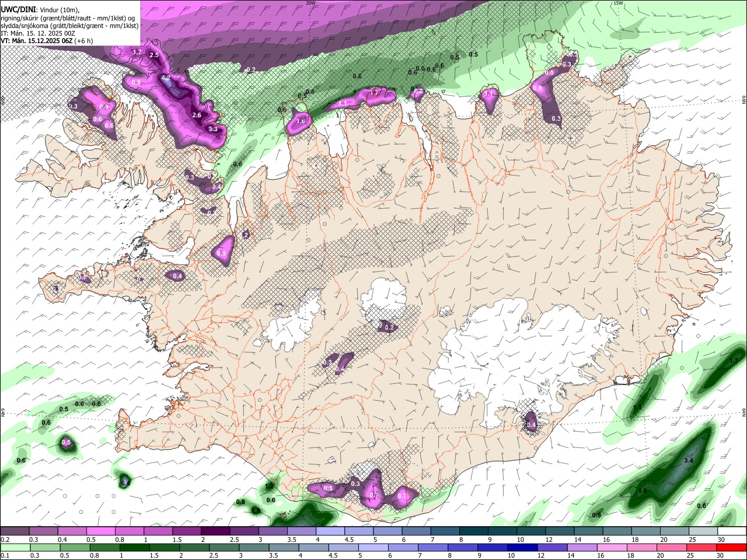Click the '20W' longitude label at top
747x560 pixels.
tap(310, 3)
